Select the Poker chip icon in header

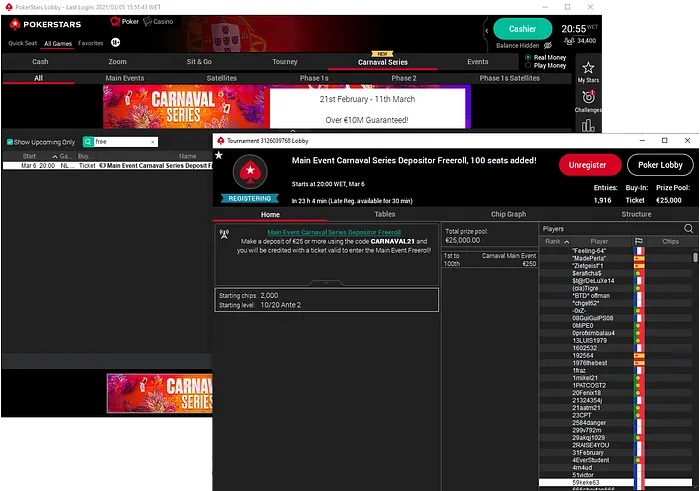point(115,21)
